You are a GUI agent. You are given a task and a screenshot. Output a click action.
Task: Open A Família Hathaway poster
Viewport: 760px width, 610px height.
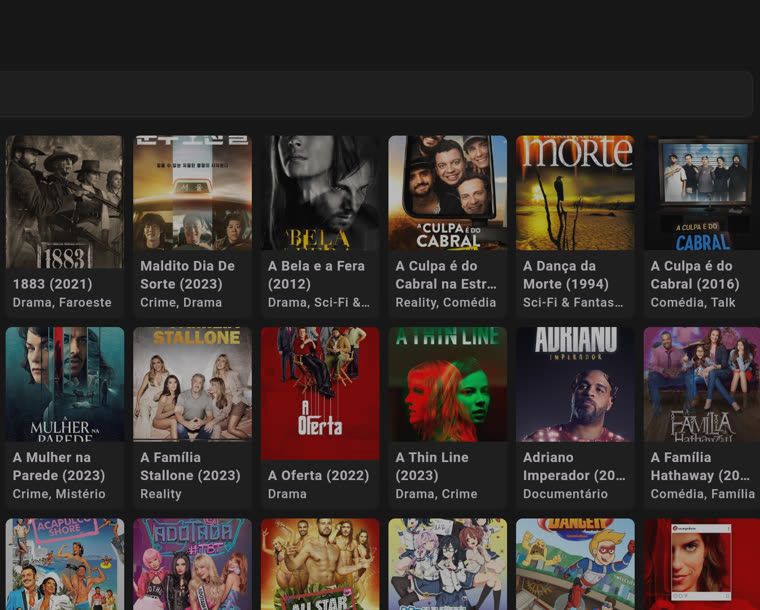702,384
